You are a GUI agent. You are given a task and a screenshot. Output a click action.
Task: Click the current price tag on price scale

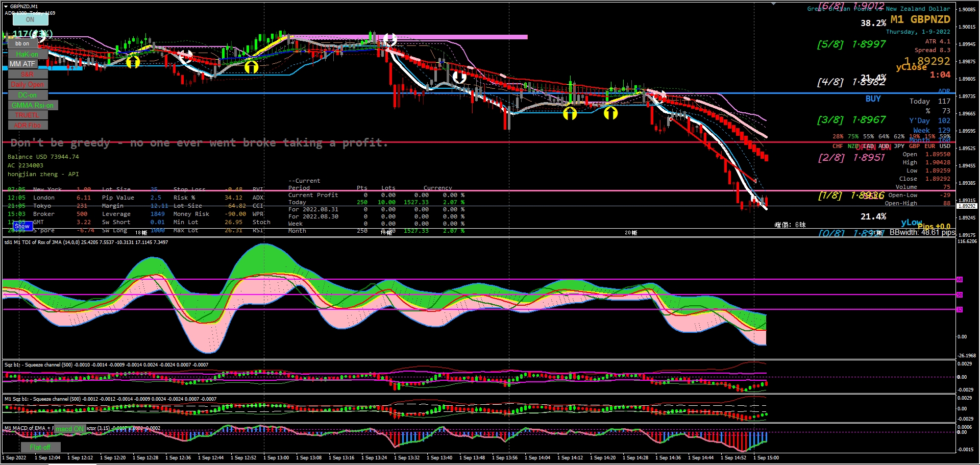[967, 206]
